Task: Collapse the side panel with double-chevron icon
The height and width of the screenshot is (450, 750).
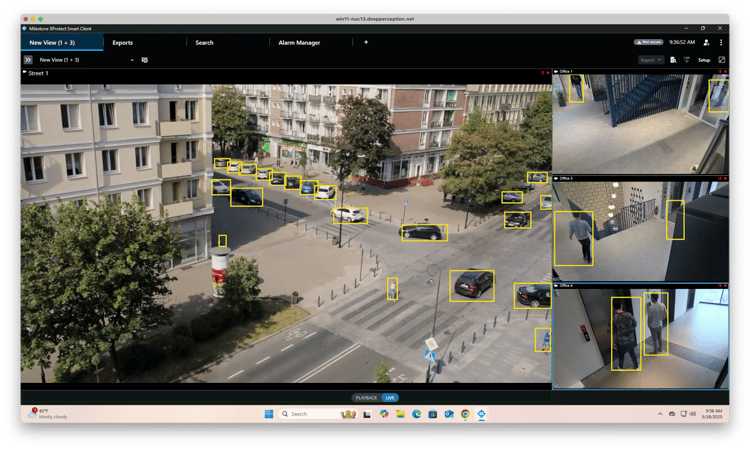Action: coord(28,60)
